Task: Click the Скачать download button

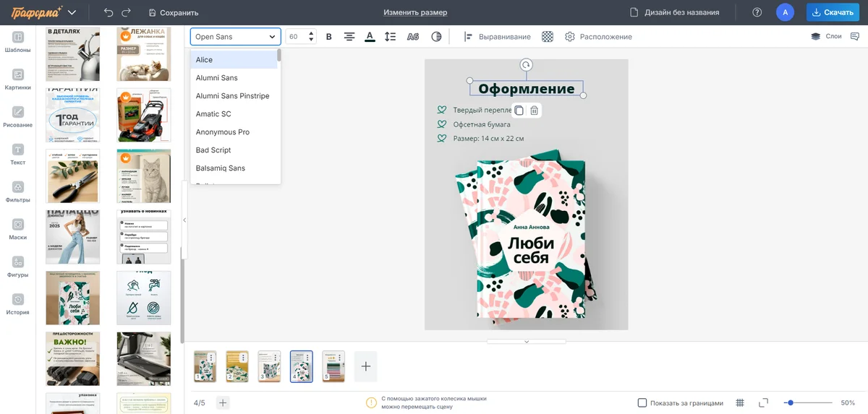Action: (833, 12)
